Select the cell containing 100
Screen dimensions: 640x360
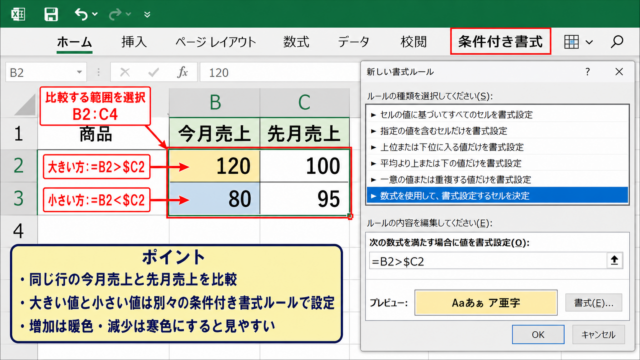tap(304, 166)
